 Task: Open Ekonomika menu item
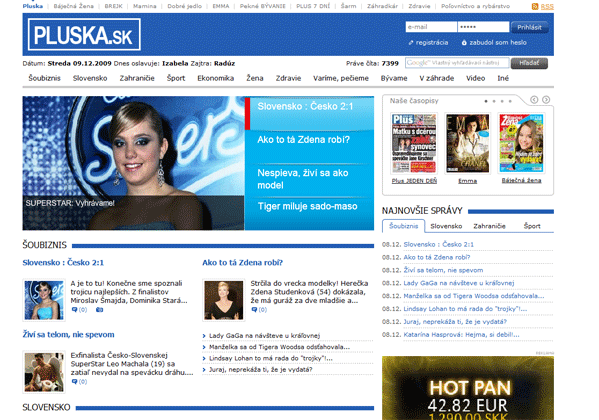(215, 78)
